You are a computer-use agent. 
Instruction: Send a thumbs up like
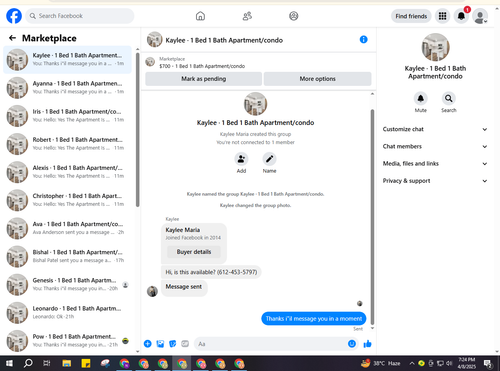tap(367, 344)
